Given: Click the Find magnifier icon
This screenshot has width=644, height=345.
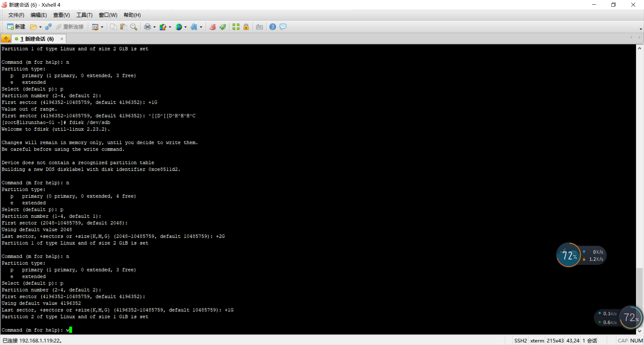Looking at the screenshot, I should click(133, 27).
